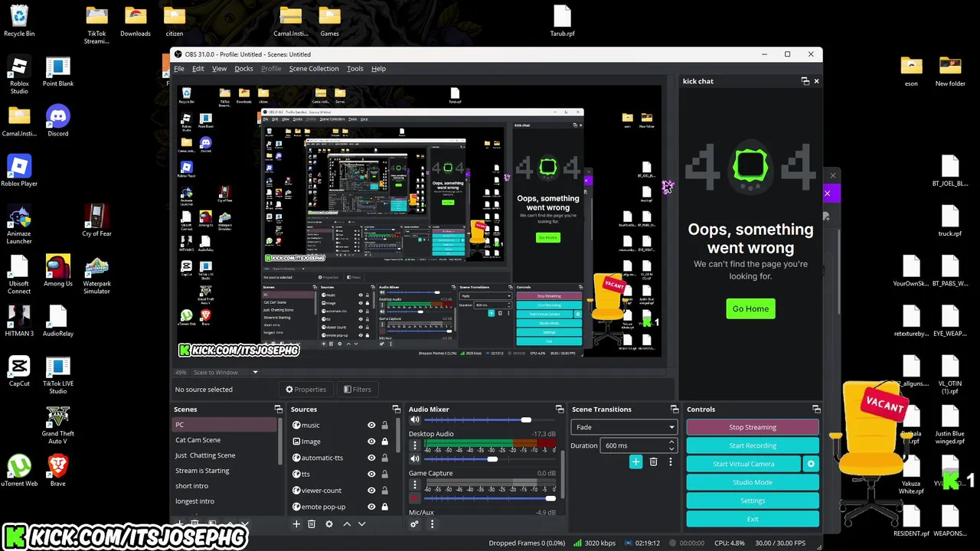Open transition properties three-dot menu

(671, 461)
